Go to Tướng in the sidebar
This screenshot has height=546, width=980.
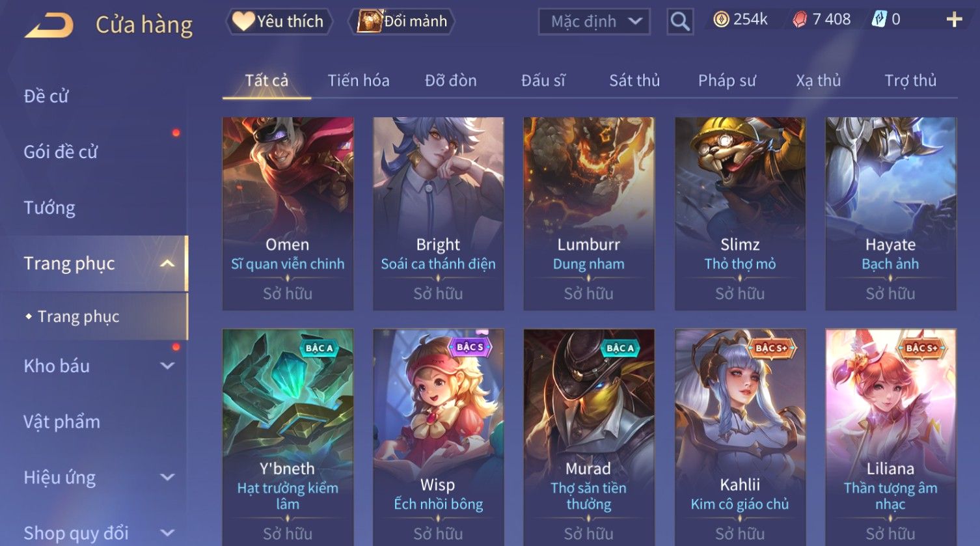(49, 208)
